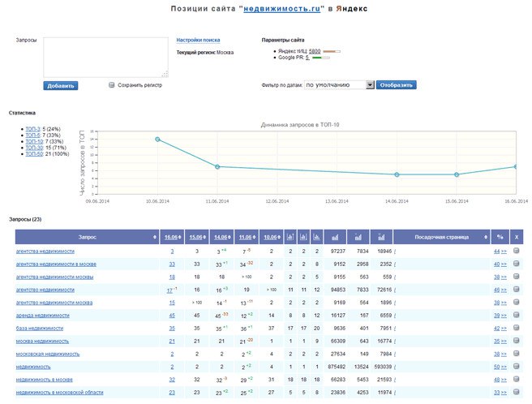Viewport: 532px width, 404px height.
Task: Click the Google PR value 5 link
Action: (307, 58)
